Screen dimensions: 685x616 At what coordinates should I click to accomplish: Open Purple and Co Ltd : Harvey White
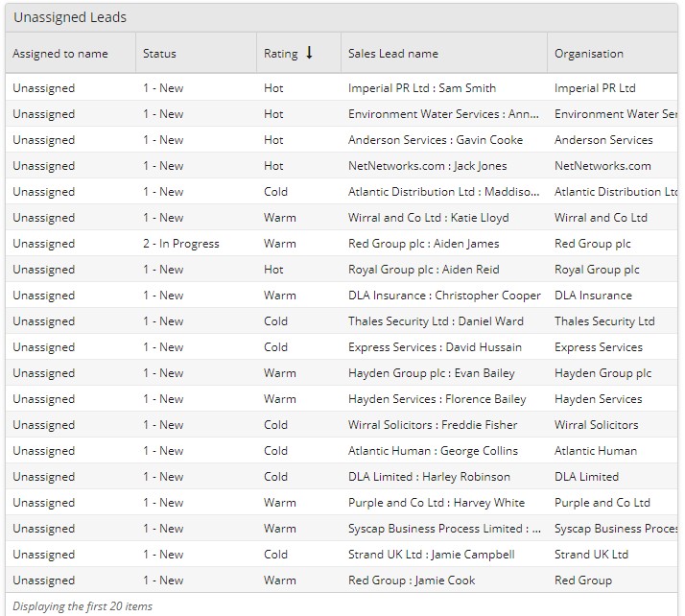click(x=437, y=503)
